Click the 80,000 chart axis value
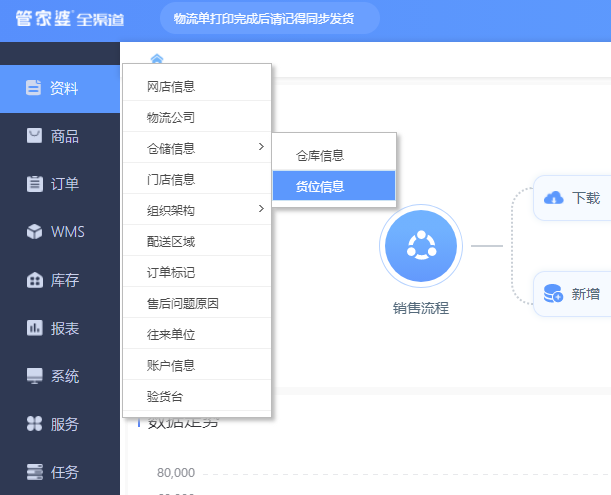611x495 pixels. 176,473
